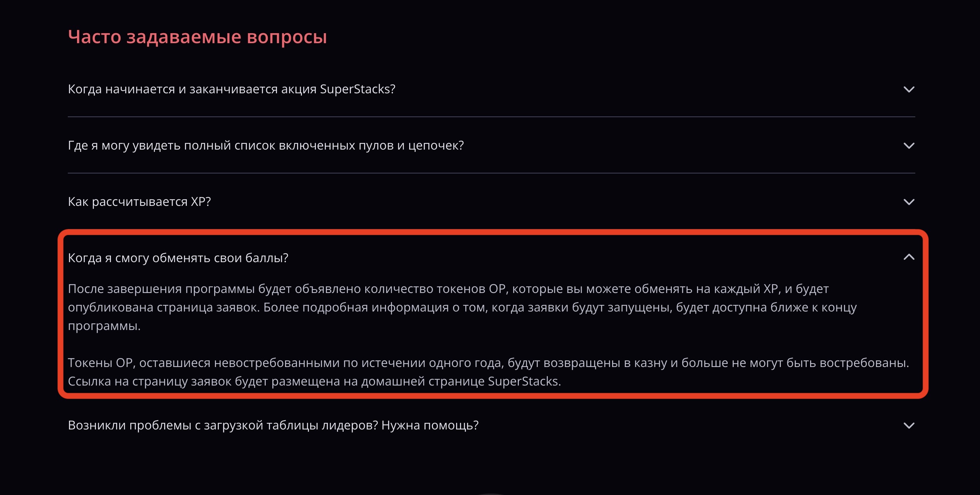Screen dimensions: 980x495
Task: Expand the SuperStacks start and end dates chevron
Action: tap(909, 89)
